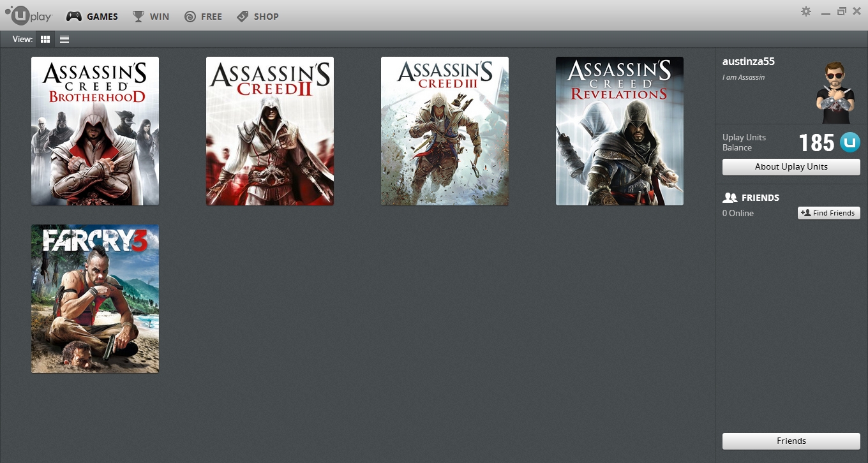Click the '0 Online' friends count
868x463 pixels.
738,213
